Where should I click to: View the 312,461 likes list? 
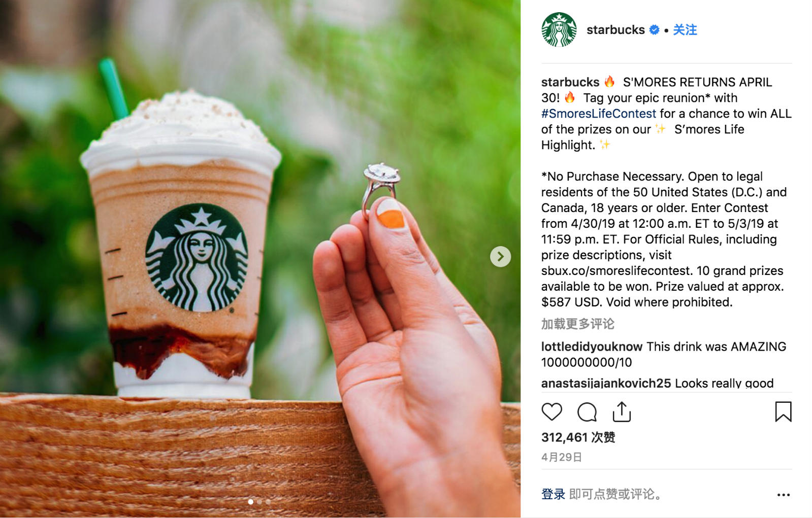coord(578,437)
